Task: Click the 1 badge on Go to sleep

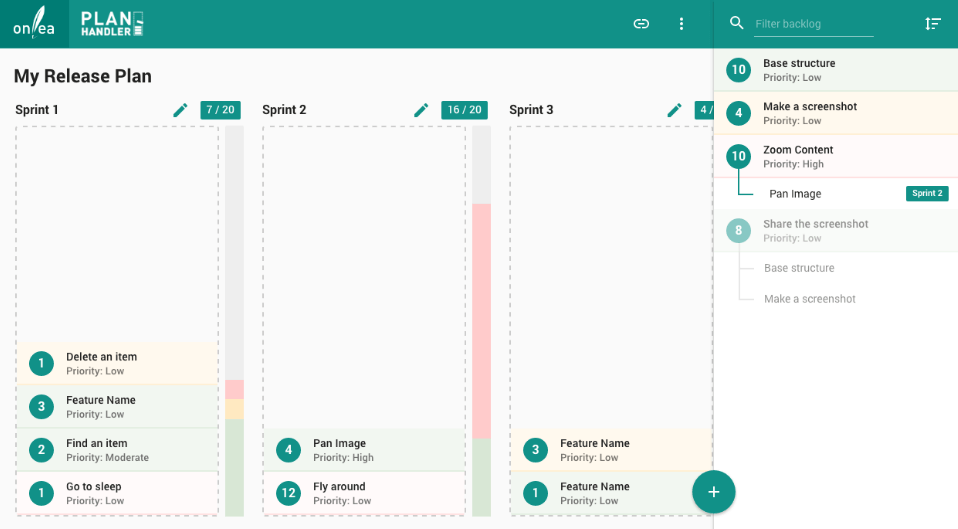Action: [x=42, y=493]
